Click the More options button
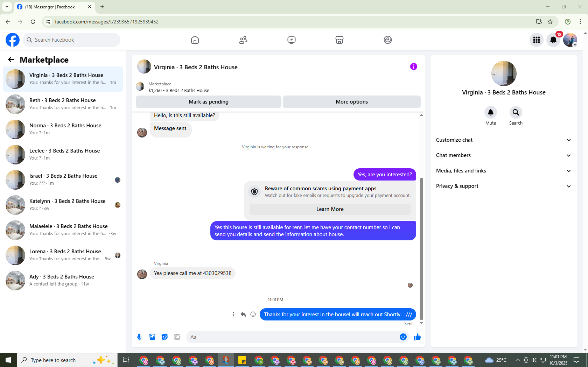This screenshot has width=588, height=367. pyautogui.click(x=352, y=102)
